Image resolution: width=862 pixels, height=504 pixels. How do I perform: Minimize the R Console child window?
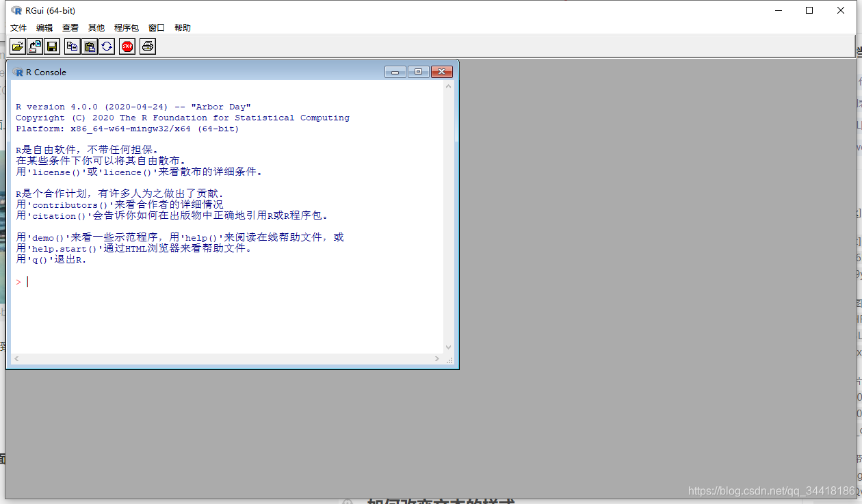(x=395, y=72)
